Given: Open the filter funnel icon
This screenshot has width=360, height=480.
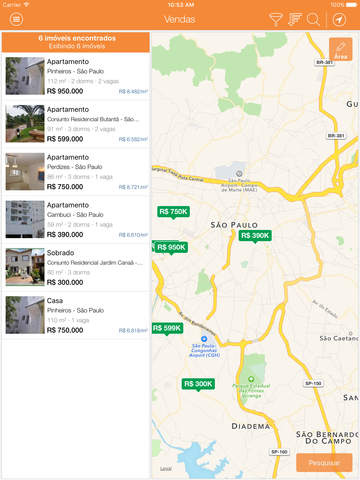Looking at the screenshot, I should pos(275,19).
